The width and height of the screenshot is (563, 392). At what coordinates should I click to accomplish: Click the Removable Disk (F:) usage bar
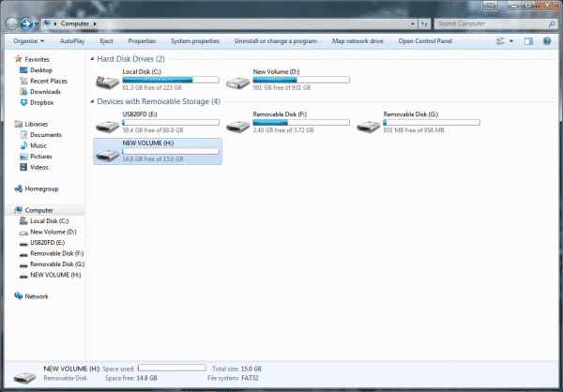(x=301, y=123)
